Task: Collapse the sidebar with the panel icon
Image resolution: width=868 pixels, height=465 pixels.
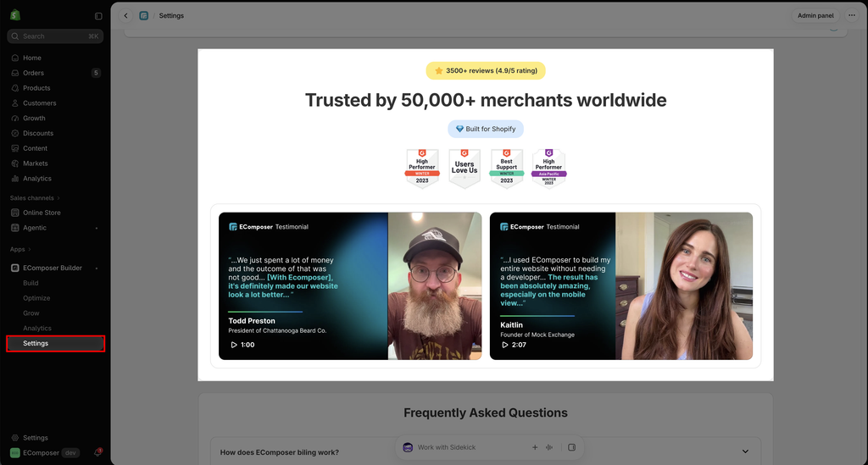Action: click(x=98, y=16)
